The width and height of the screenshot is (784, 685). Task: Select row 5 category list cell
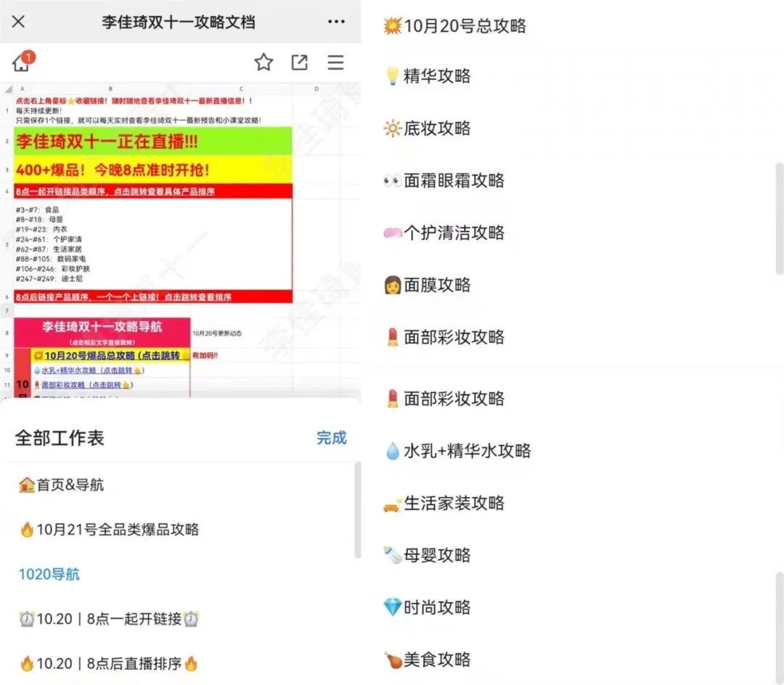[153, 243]
